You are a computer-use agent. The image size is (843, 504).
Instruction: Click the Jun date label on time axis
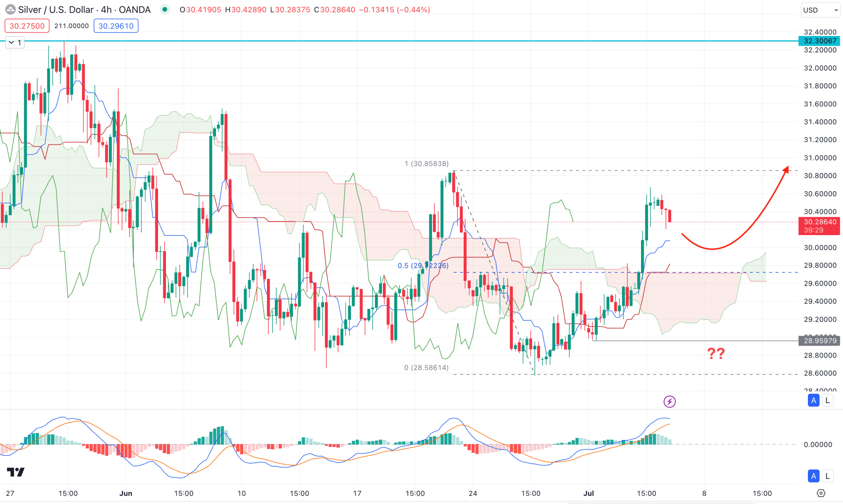click(x=126, y=493)
